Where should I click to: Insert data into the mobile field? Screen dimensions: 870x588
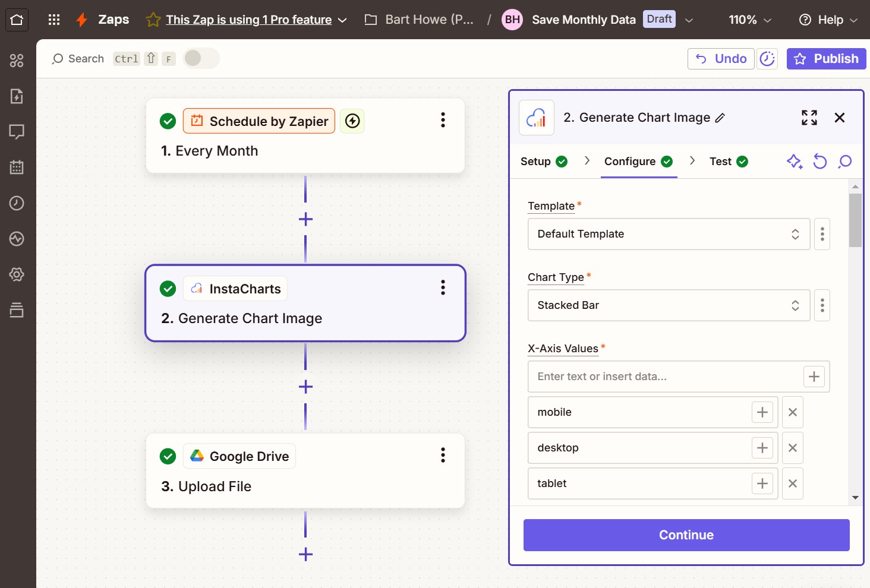point(762,412)
